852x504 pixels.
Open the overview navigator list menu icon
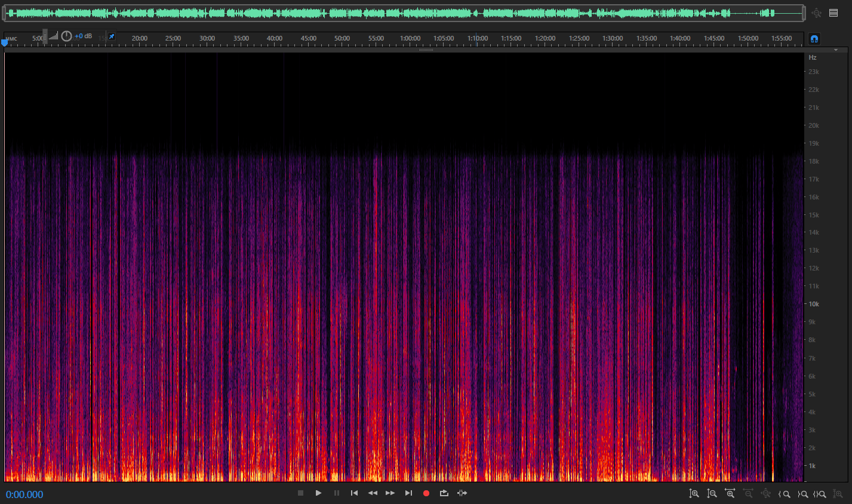833,13
